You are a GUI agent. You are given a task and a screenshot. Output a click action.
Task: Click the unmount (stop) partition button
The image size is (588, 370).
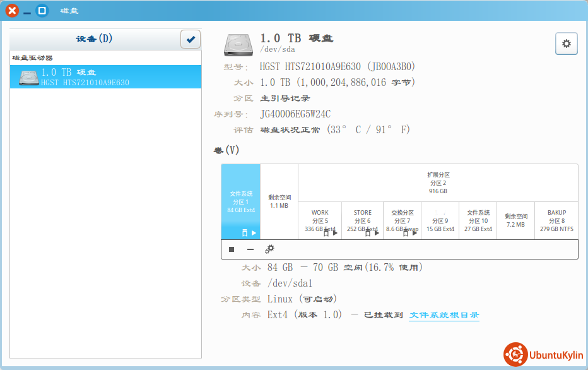(x=232, y=249)
